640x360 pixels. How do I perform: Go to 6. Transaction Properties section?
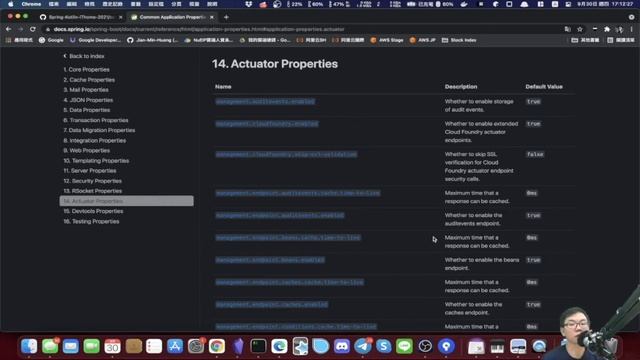(96, 120)
